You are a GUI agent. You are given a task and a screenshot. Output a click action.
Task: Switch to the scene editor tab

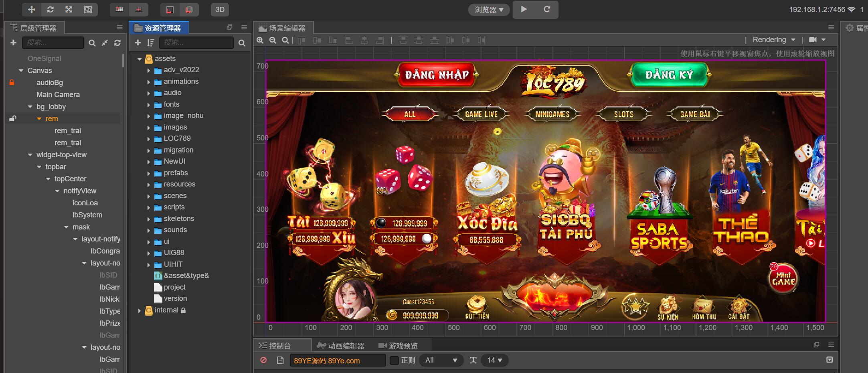point(283,28)
